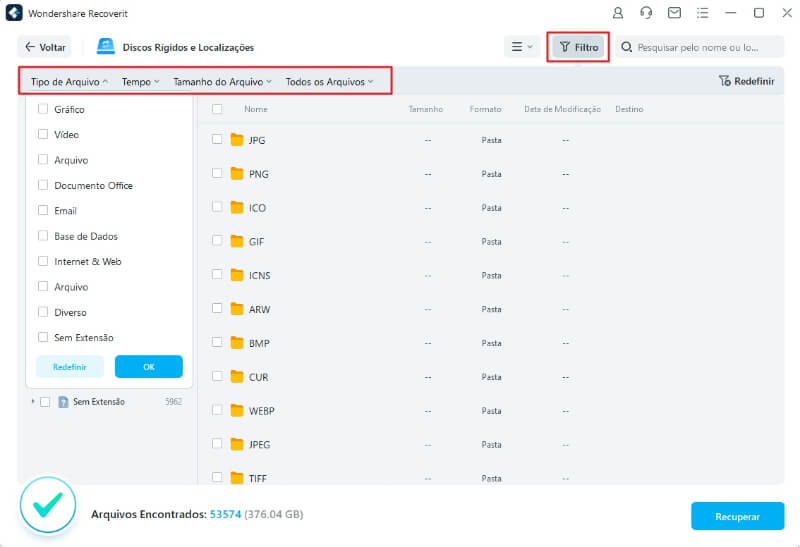The image size is (800, 547).
Task: Click the CUR folder icon
Action: click(x=237, y=377)
